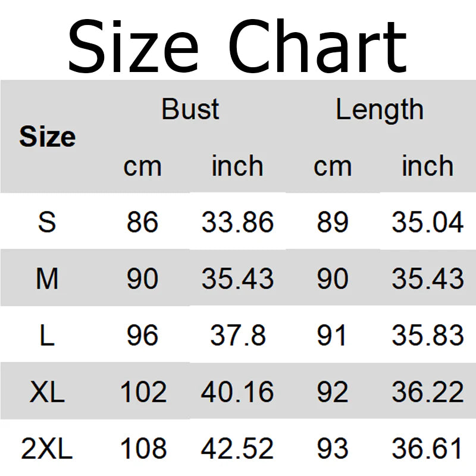Select the M size row label
Screen dimensions: 476x476
point(47,278)
